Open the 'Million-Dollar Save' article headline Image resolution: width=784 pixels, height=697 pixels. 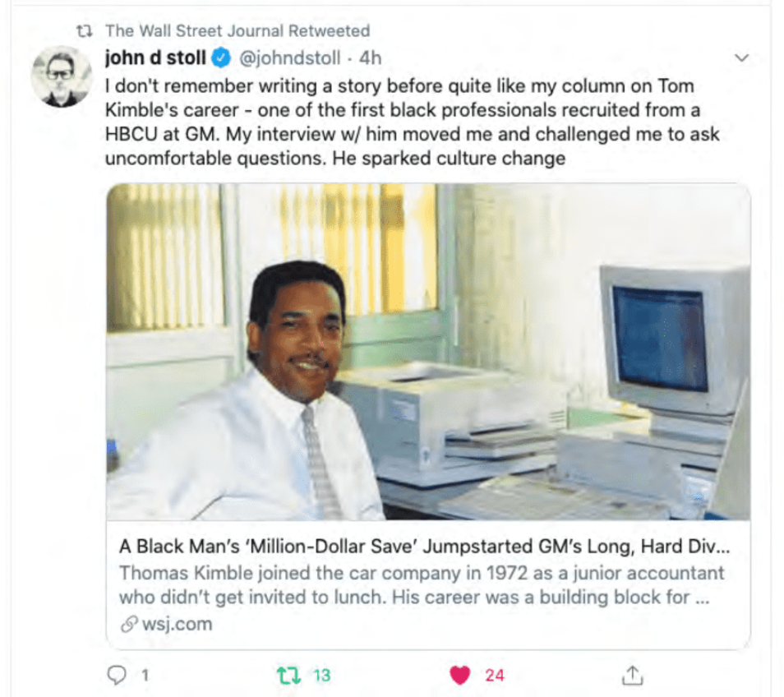pos(425,547)
